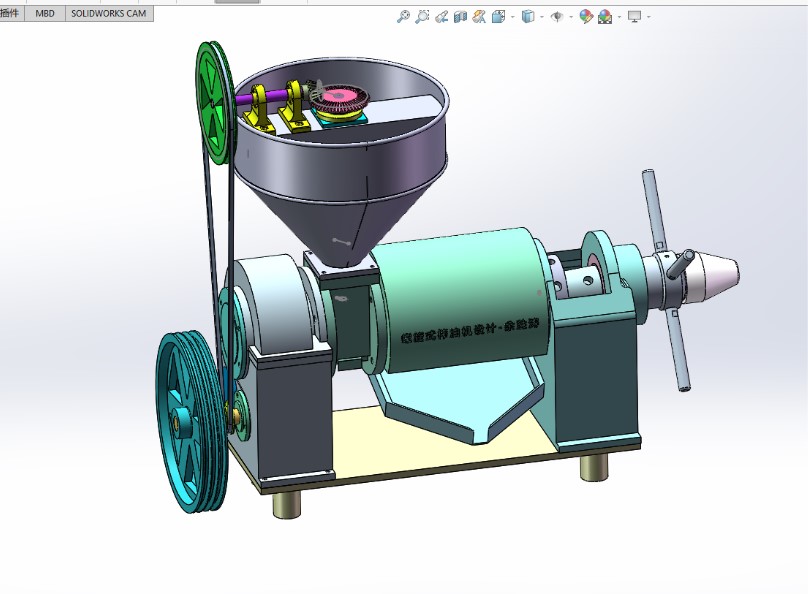The width and height of the screenshot is (808, 594).
Task: Click the Display Style cube icon
Action: 528,17
